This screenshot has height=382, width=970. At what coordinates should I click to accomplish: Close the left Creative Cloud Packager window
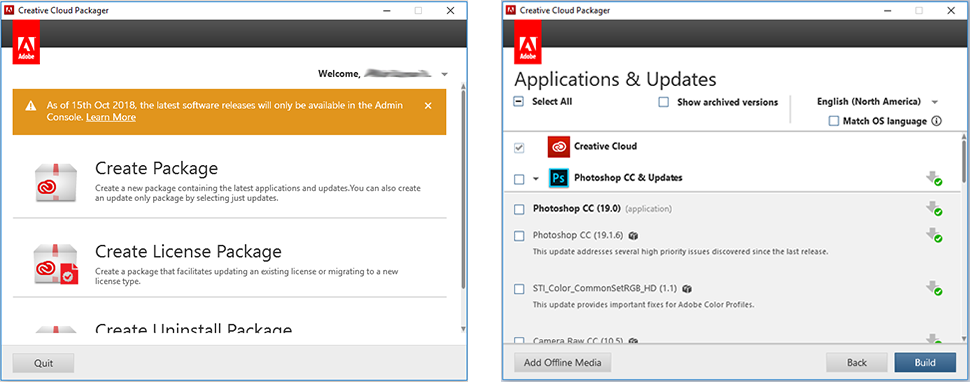click(451, 11)
